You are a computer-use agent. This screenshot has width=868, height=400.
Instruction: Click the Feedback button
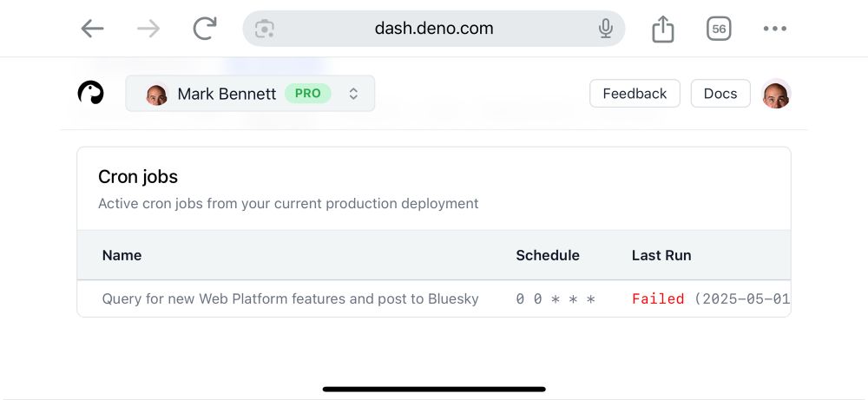tap(635, 94)
